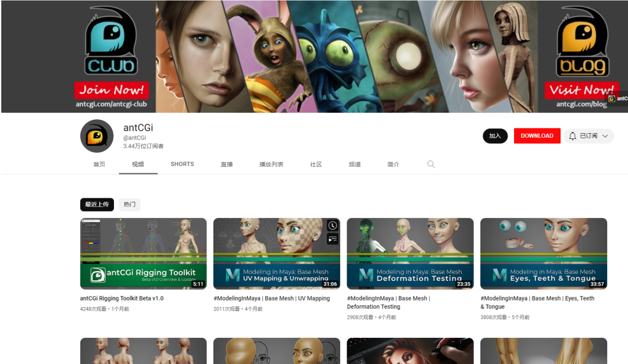The height and width of the screenshot is (364, 628).
Task: Select the 视频 tab
Action: pos(138,164)
